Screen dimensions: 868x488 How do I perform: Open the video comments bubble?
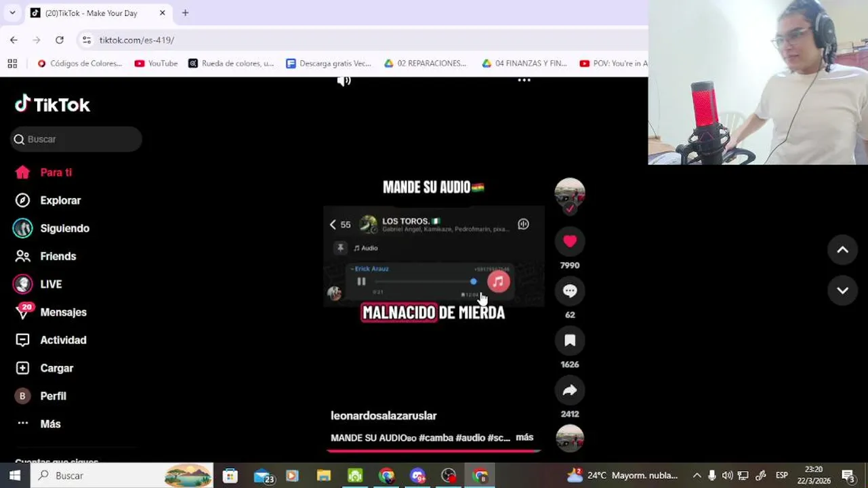click(570, 291)
